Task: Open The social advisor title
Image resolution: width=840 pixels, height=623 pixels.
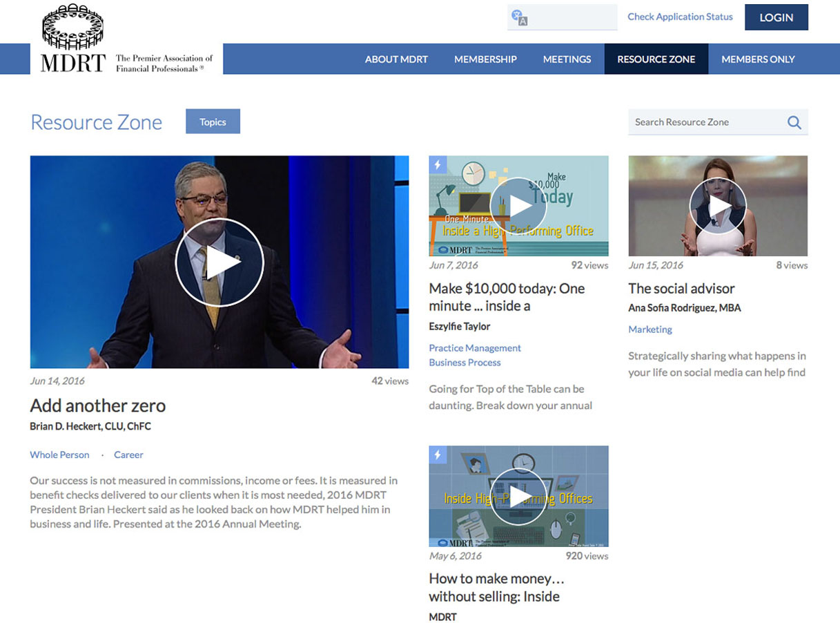Action: (x=681, y=289)
